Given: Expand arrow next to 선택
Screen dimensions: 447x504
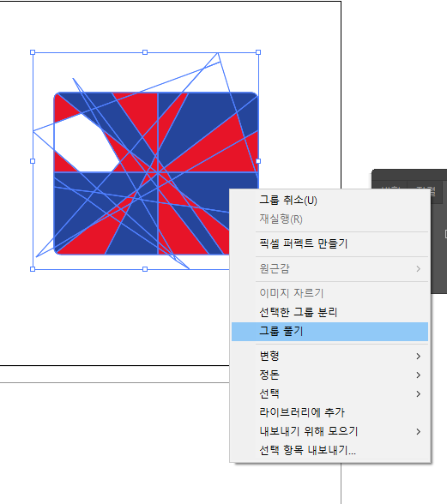Looking at the screenshot, I should pyautogui.click(x=418, y=393).
